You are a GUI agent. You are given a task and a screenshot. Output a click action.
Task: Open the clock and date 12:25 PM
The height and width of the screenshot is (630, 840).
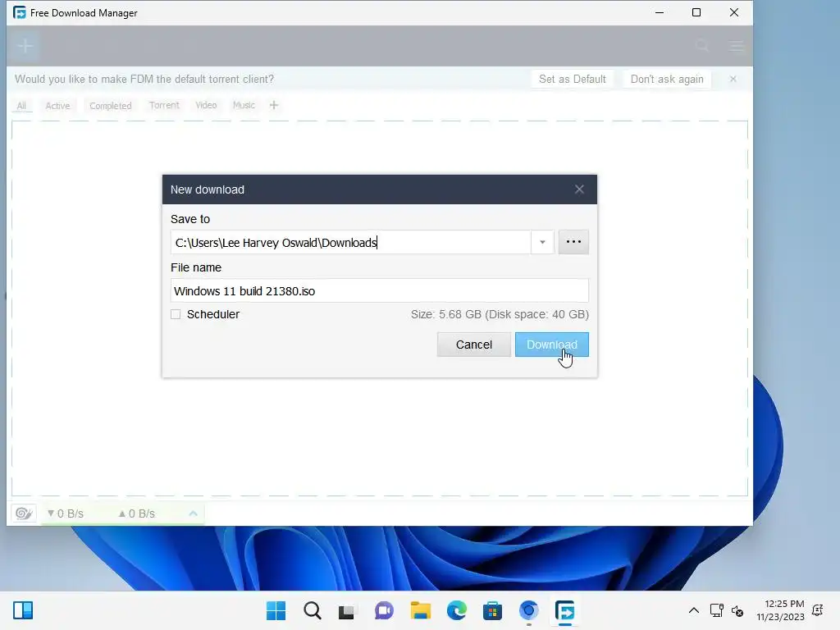pyautogui.click(x=780, y=610)
